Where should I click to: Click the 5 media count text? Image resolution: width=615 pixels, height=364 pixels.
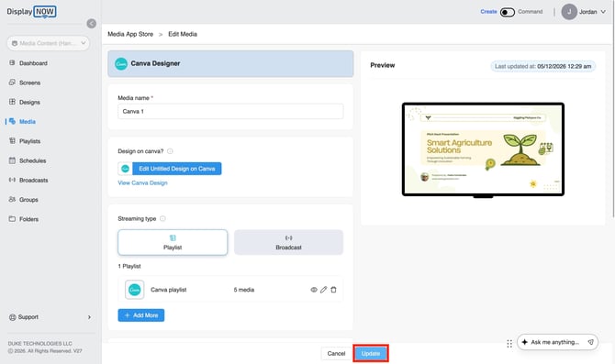(x=244, y=290)
